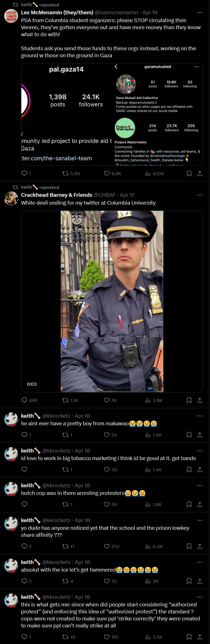View analytics of the school and prison tweet
The width and height of the screenshot is (210, 644).
pyautogui.click(x=154, y=546)
